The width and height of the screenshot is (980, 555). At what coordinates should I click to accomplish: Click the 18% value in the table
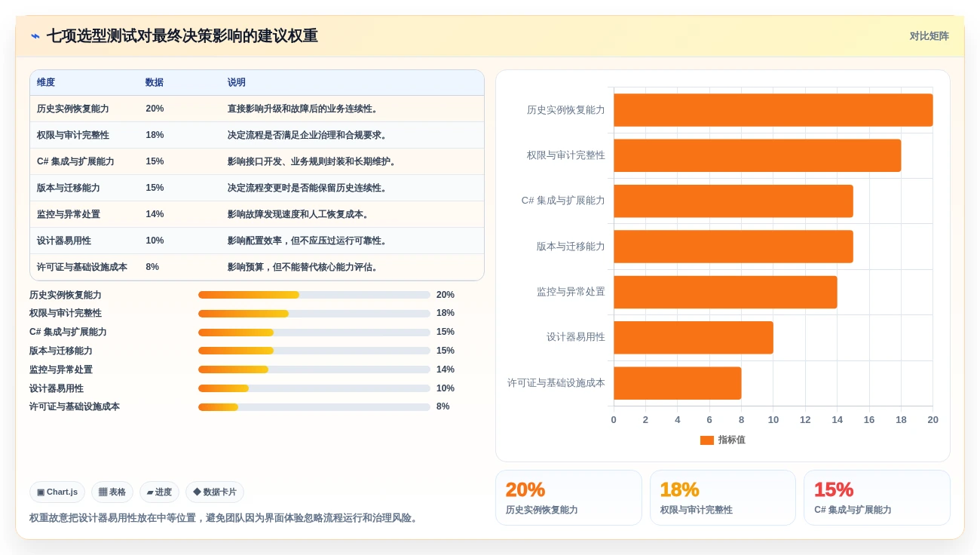155,135
